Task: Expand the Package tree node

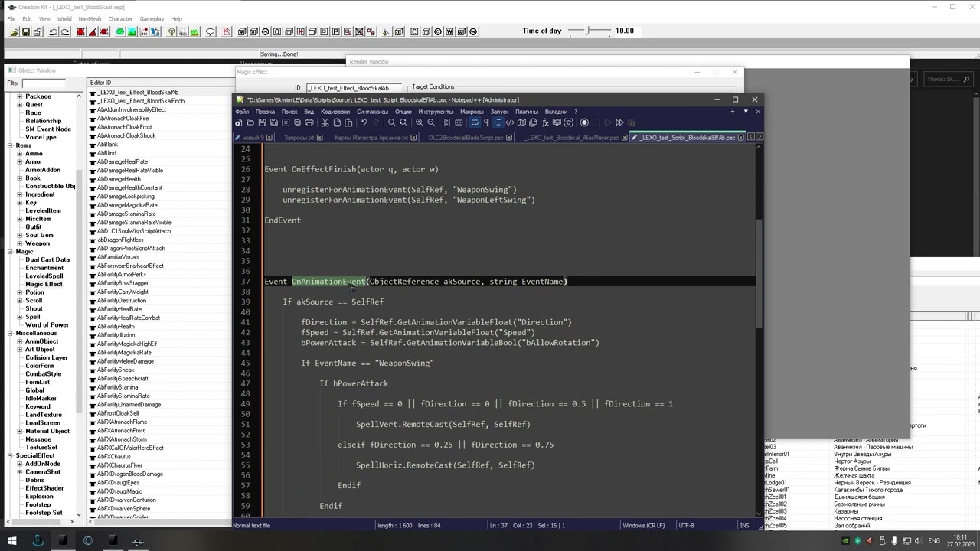Action: [19, 96]
